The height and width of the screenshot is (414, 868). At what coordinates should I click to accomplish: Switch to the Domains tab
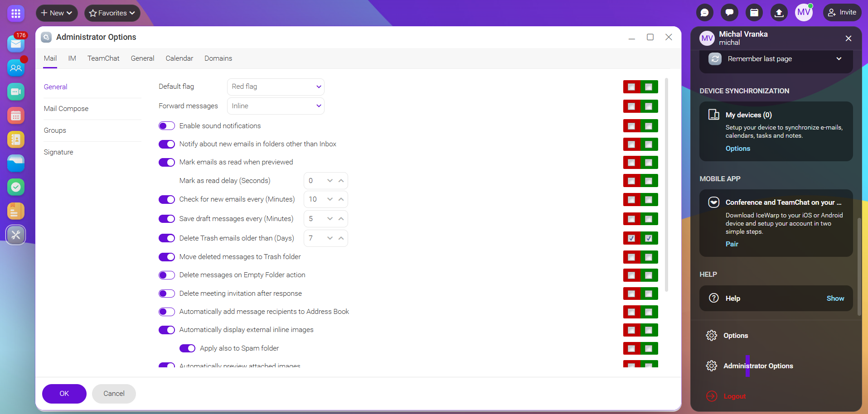(218, 58)
